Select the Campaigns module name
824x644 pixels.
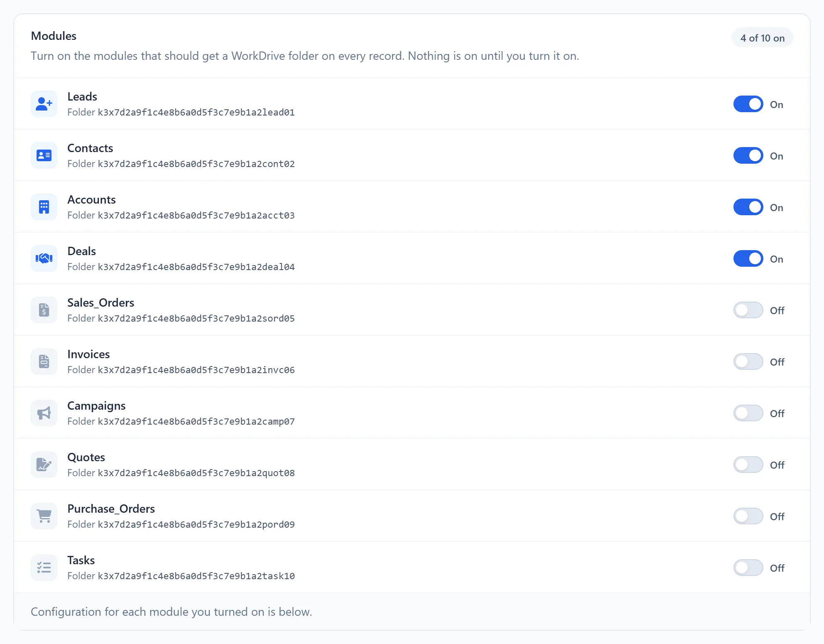tap(96, 406)
